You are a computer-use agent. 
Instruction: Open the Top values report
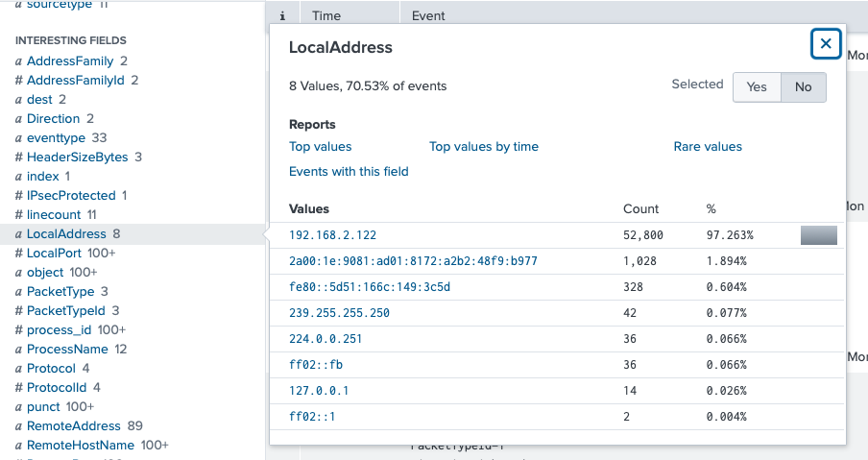(320, 147)
